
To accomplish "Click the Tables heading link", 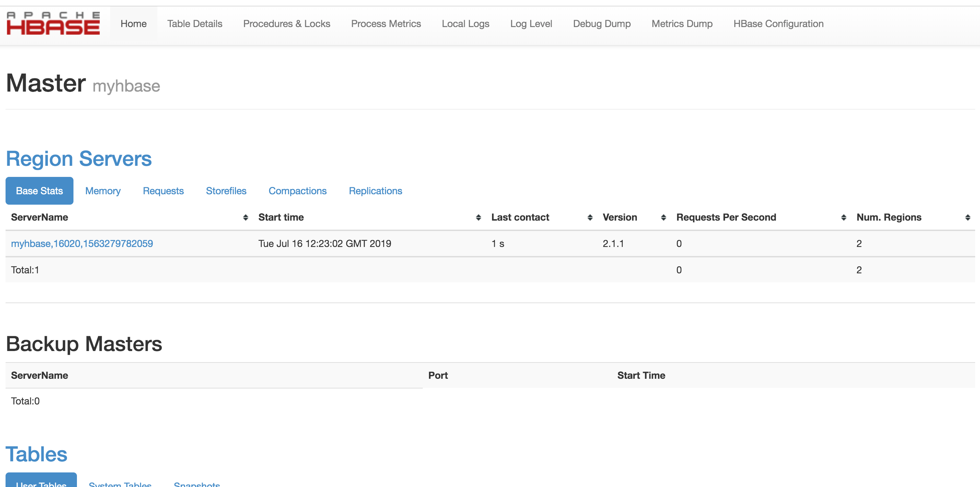I will point(36,454).
